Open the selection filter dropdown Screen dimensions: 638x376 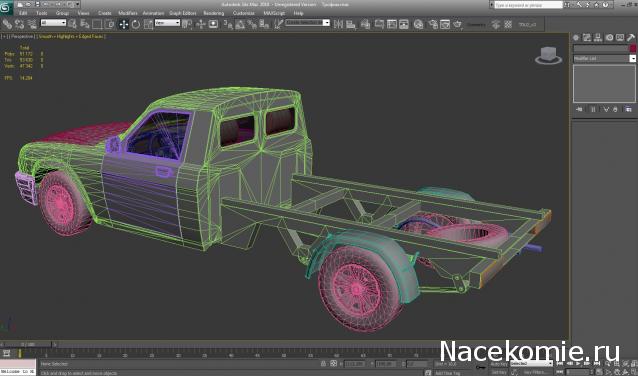[53, 23]
